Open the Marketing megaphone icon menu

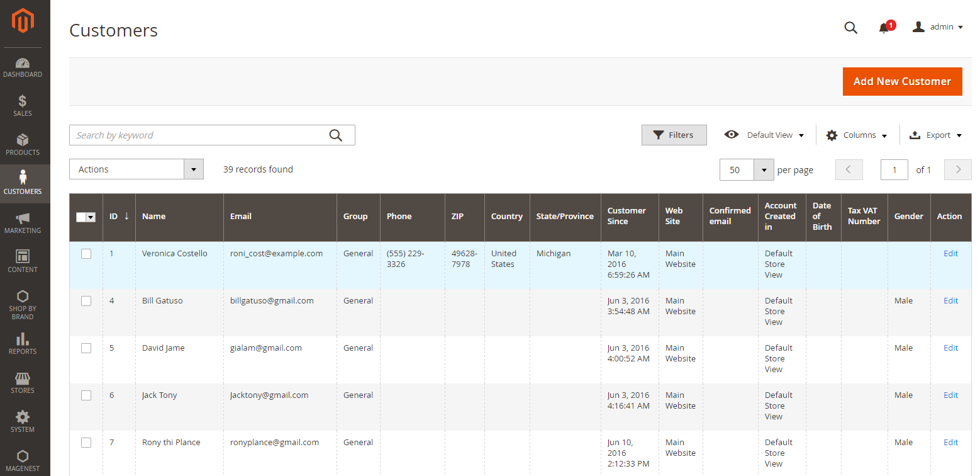(23, 223)
